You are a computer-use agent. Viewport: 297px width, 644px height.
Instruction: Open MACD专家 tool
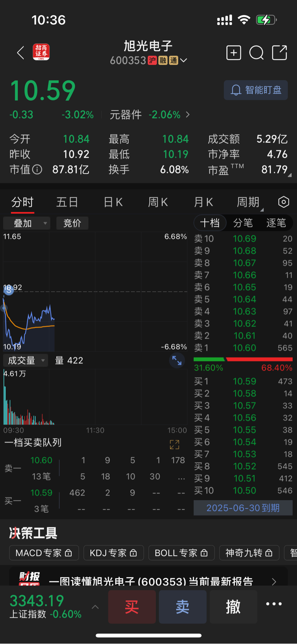coord(44,553)
